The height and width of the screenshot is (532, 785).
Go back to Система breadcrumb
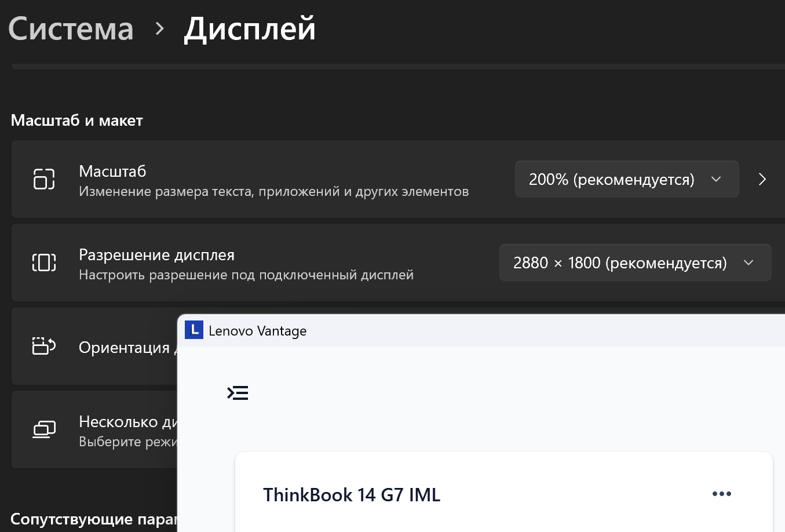point(71,29)
